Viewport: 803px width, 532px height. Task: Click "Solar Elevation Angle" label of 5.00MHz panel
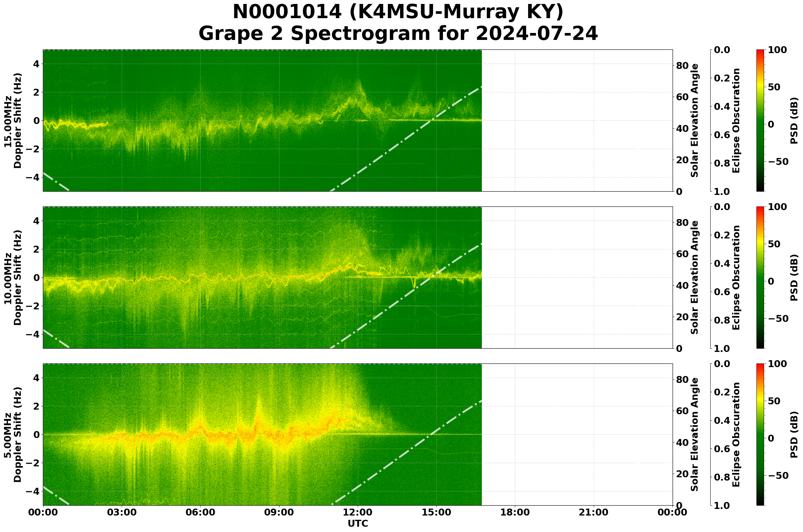click(695, 435)
